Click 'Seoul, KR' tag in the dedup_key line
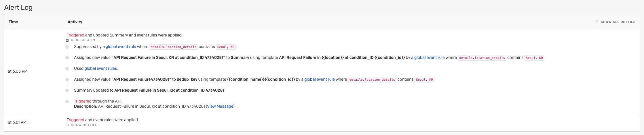 (424, 80)
